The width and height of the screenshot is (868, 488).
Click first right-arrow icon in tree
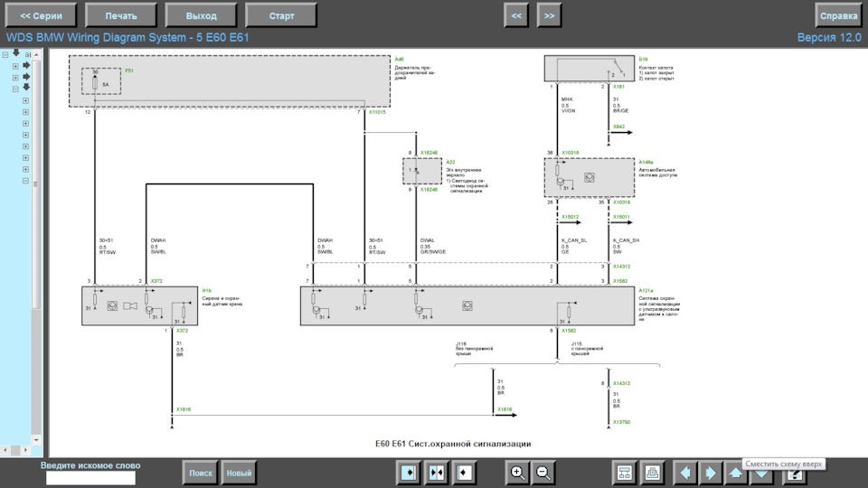click(26, 65)
